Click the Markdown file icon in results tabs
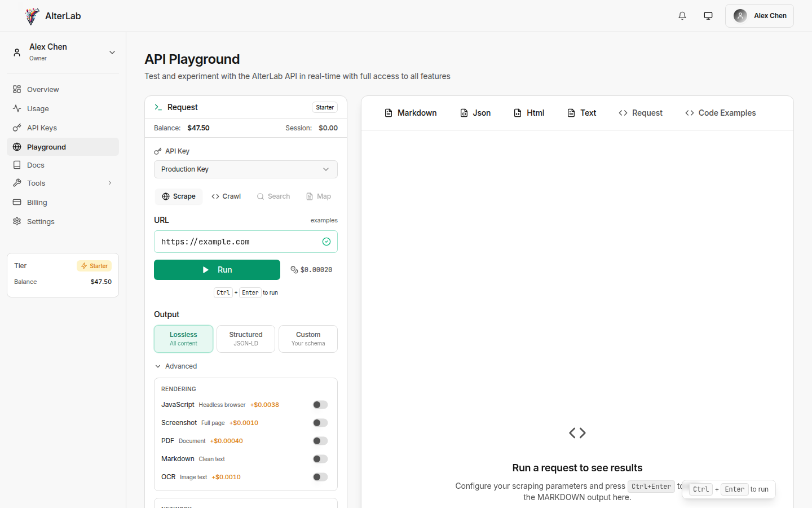 [389, 113]
